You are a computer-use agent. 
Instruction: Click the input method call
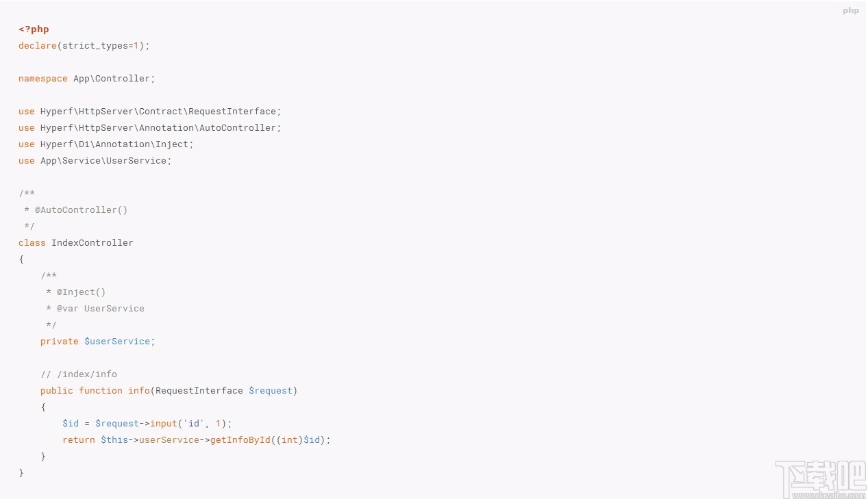[x=164, y=424]
